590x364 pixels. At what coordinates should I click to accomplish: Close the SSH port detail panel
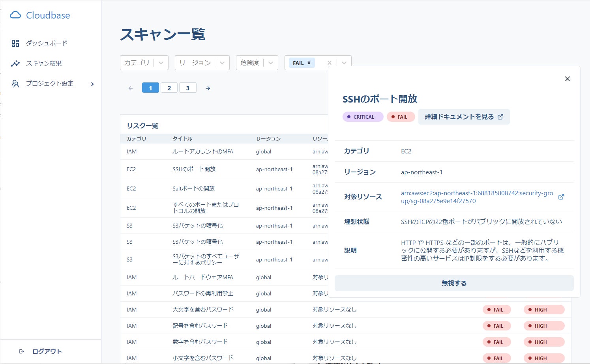click(567, 79)
